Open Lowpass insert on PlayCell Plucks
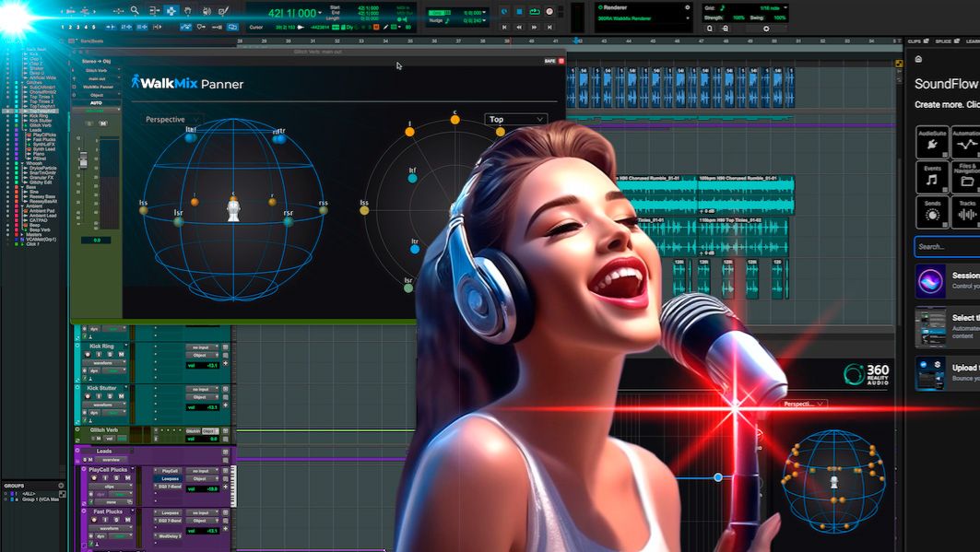The width and height of the screenshot is (980, 552). click(170, 479)
